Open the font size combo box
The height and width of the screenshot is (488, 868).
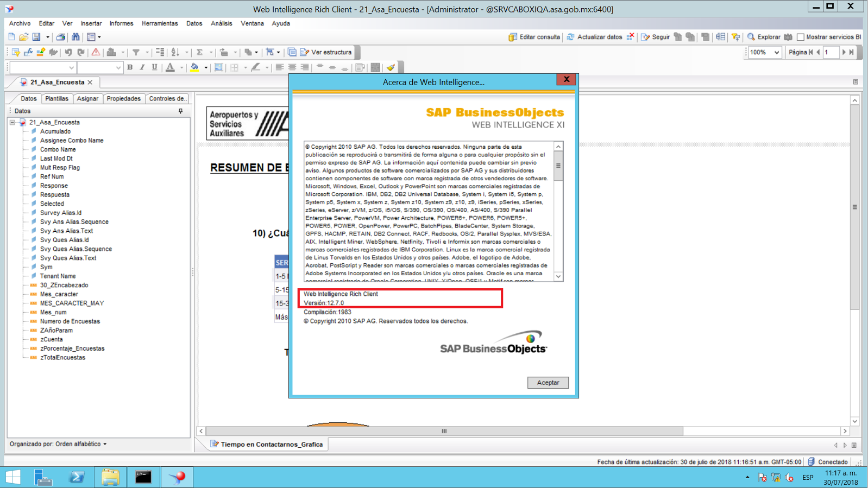[x=99, y=67]
